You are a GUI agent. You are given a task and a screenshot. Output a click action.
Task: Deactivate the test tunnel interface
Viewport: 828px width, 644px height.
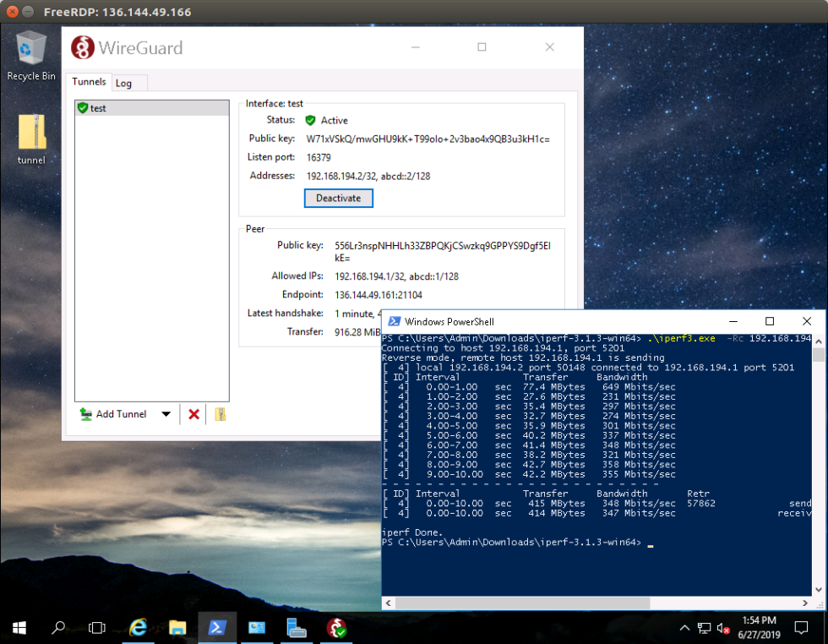[338, 198]
